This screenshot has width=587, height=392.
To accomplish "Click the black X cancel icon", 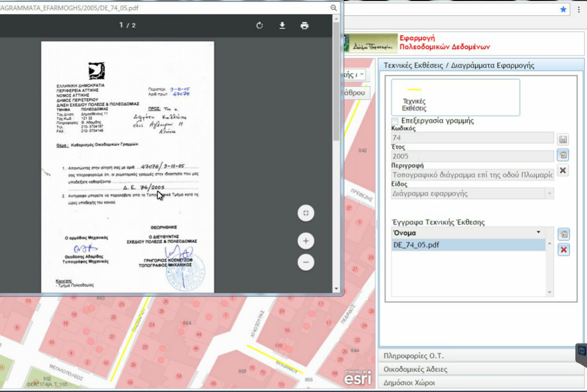I will 563,171.
